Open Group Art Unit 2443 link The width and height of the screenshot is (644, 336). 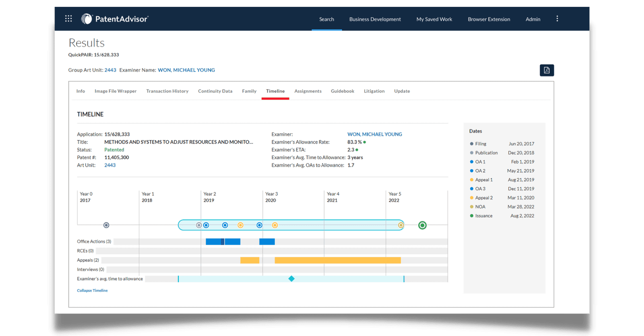[x=110, y=70]
